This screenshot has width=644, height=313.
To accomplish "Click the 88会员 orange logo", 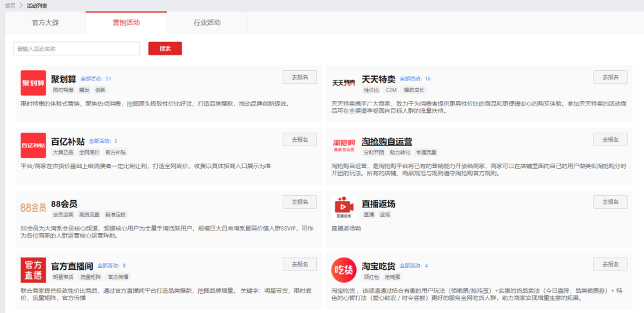I will 33,207.
